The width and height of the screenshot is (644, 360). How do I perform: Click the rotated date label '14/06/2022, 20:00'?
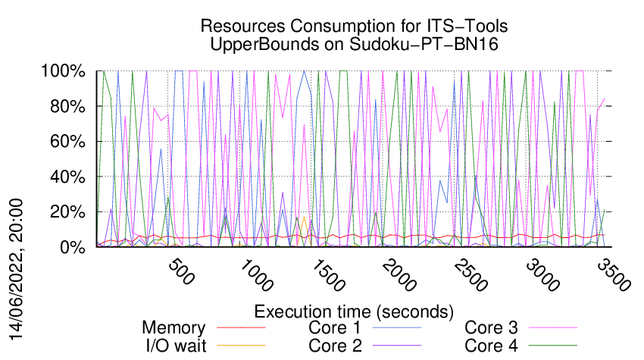[x=16, y=270]
